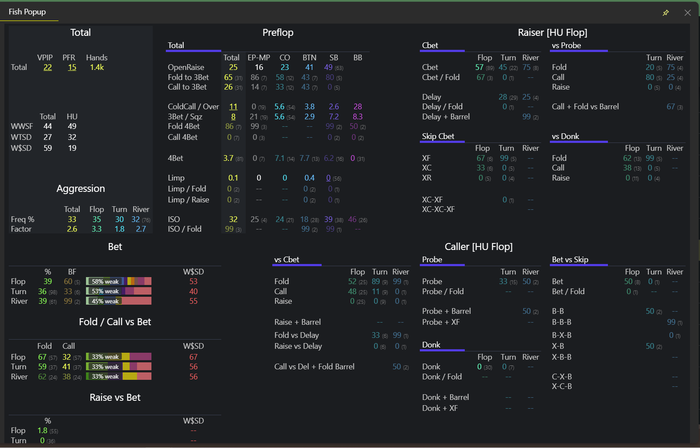Viewport: 700px width, 448px height.
Task: Select the Fish Popup title tab
Action: coord(27,12)
